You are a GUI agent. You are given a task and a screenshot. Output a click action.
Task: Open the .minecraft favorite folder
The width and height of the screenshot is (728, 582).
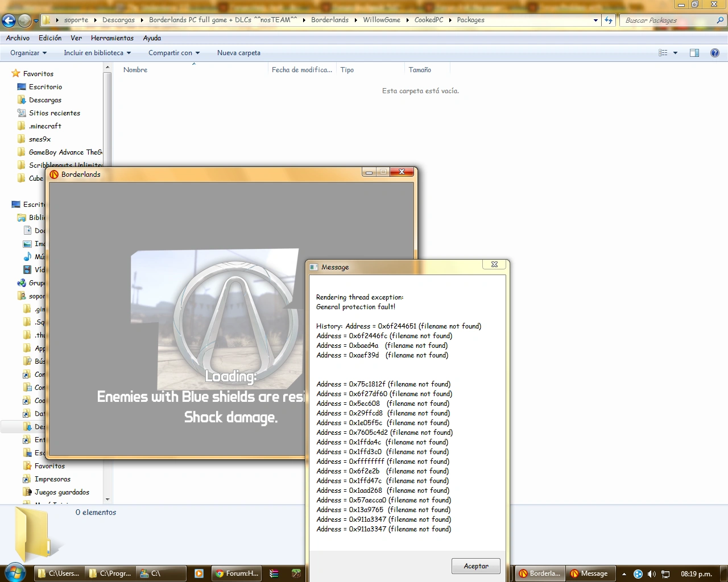point(45,126)
